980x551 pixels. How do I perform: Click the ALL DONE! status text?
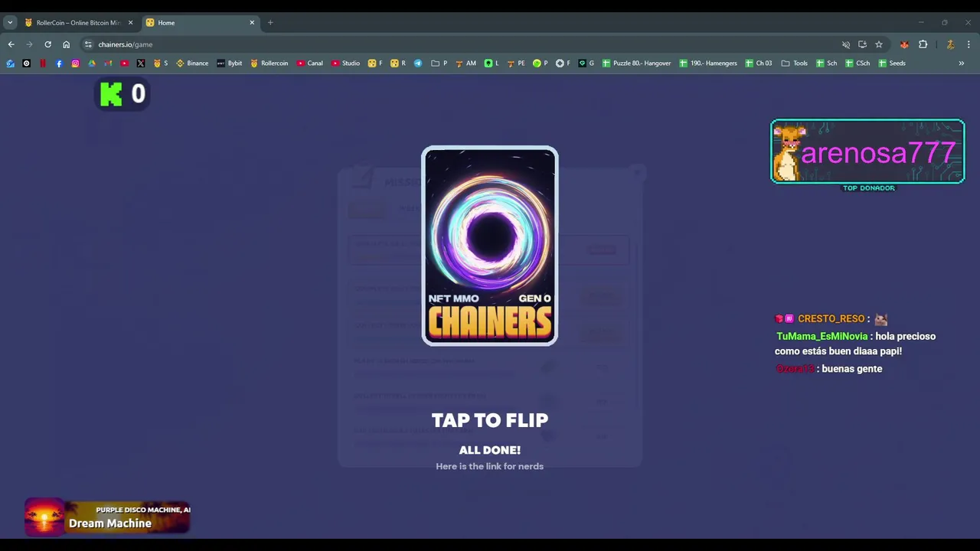coord(490,450)
